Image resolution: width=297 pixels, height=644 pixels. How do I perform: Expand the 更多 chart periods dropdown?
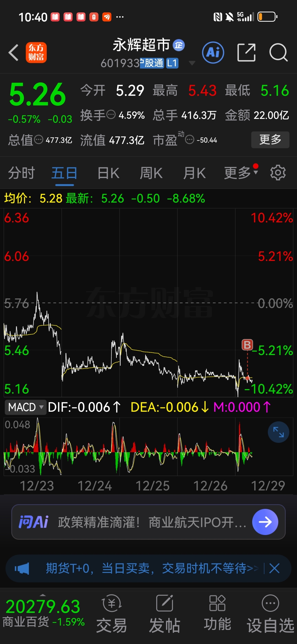point(241,173)
